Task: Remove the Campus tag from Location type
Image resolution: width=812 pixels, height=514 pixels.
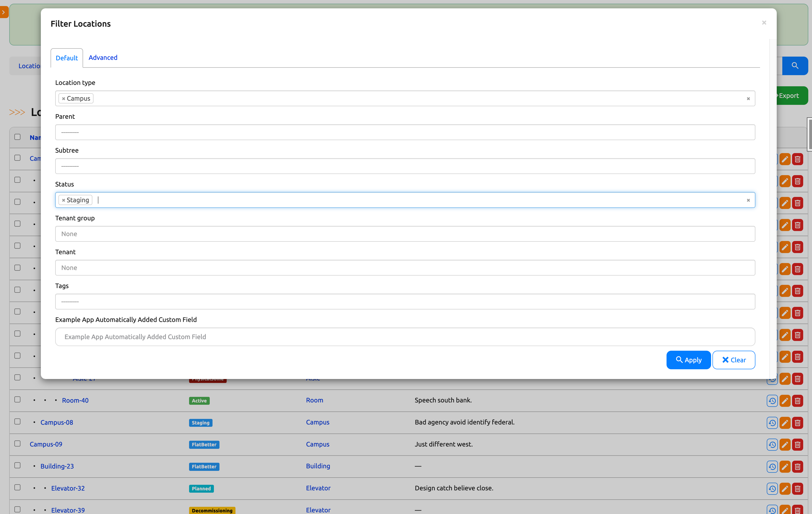Action: coord(64,98)
